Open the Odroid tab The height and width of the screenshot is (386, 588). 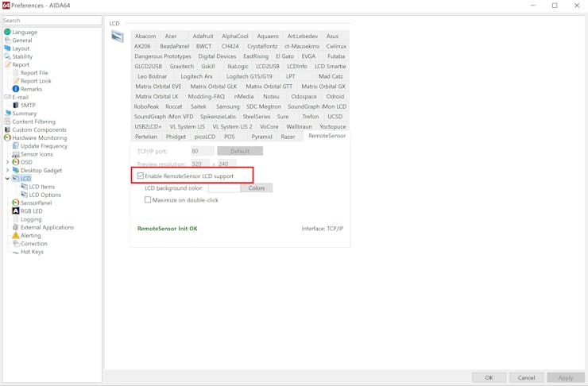coord(335,96)
